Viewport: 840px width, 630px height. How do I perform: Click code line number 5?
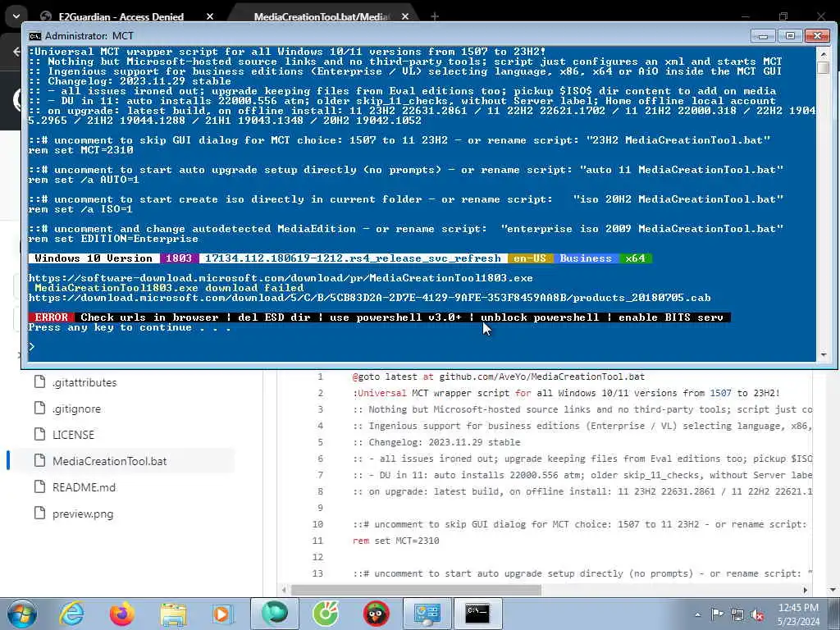pyautogui.click(x=321, y=442)
